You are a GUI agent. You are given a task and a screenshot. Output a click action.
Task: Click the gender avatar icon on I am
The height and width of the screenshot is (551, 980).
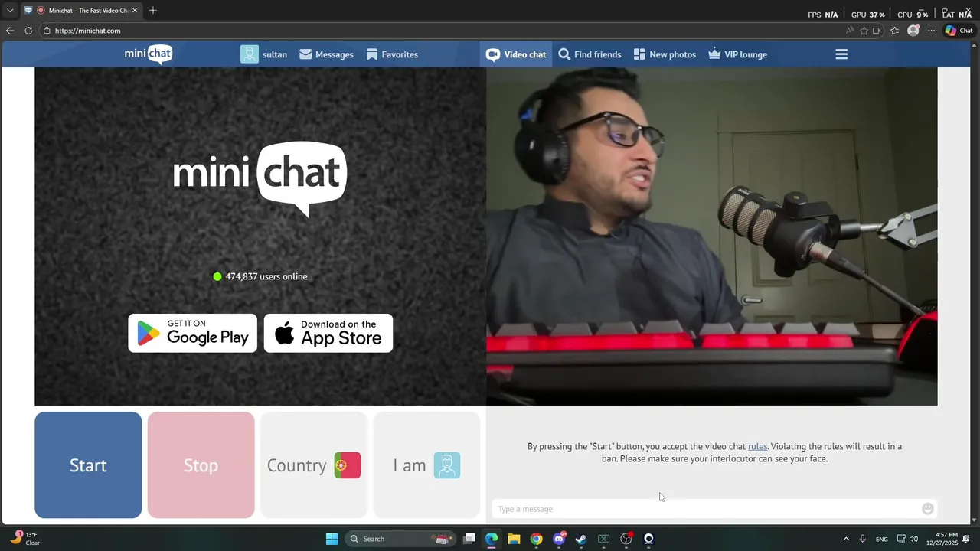tap(447, 465)
